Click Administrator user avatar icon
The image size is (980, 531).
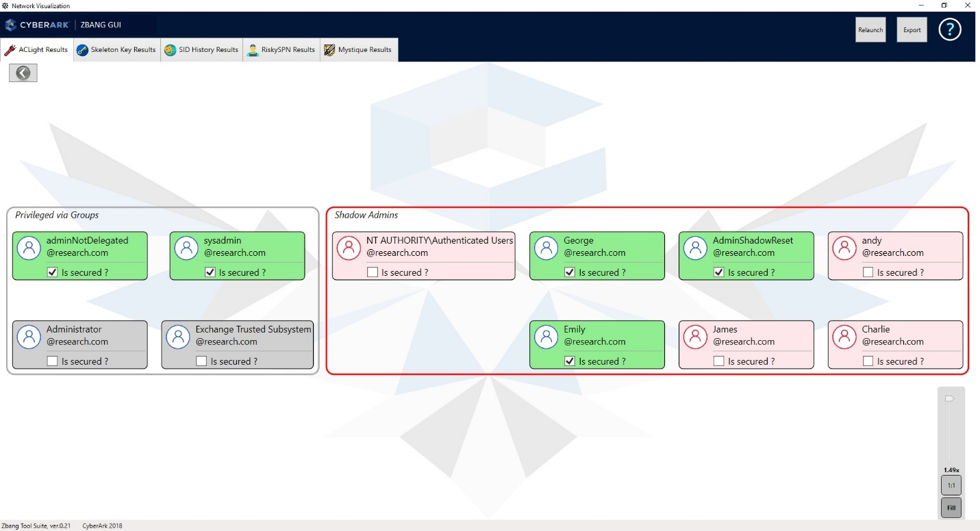coord(29,337)
